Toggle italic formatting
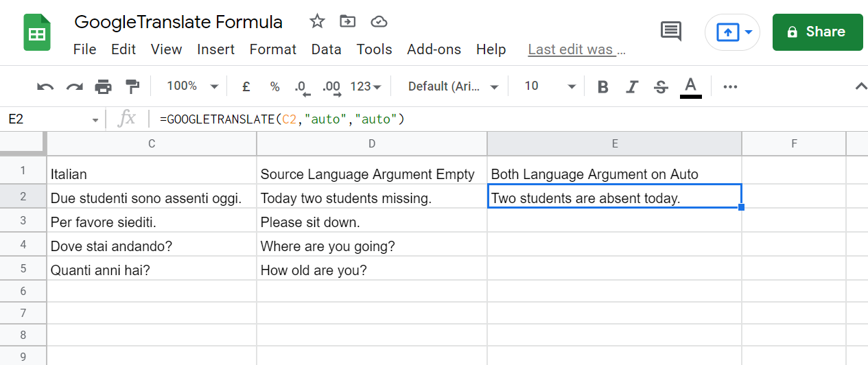Image resolution: width=868 pixels, height=365 pixels. [632, 86]
